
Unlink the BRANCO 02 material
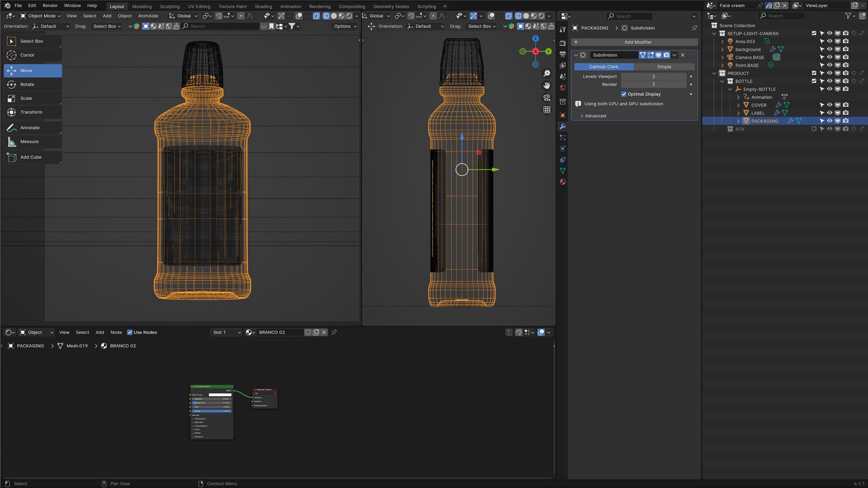[324, 332]
